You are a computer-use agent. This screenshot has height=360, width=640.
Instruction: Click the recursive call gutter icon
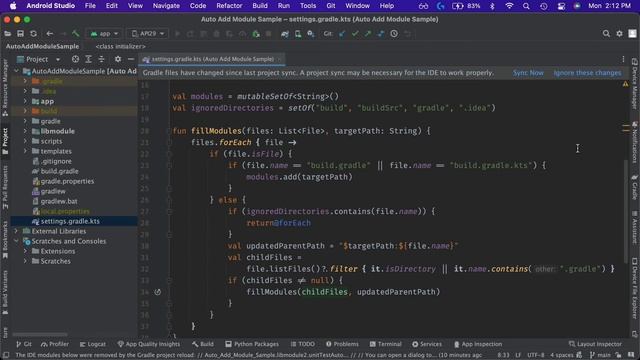coord(158,292)
